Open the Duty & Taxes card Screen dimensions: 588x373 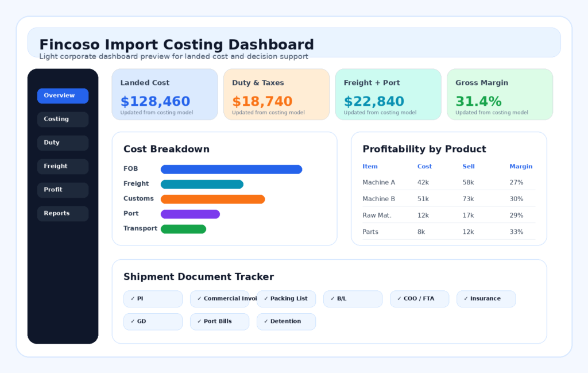click(x=276, y=94)
